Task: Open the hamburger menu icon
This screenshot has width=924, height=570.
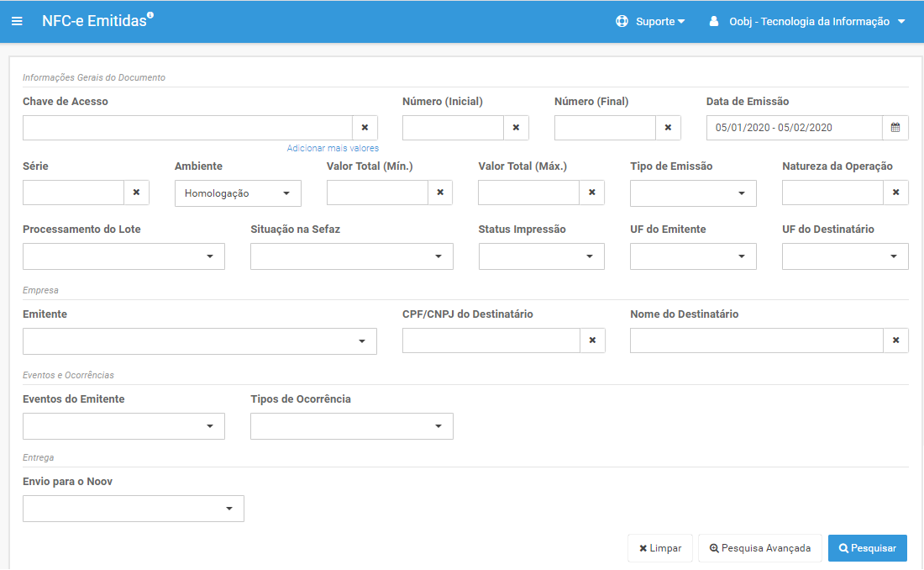Action: 17,21
